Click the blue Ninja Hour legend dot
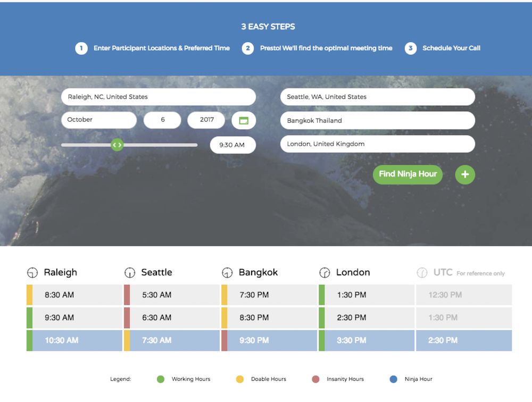 pyautogui.click(x=394, y=379)
